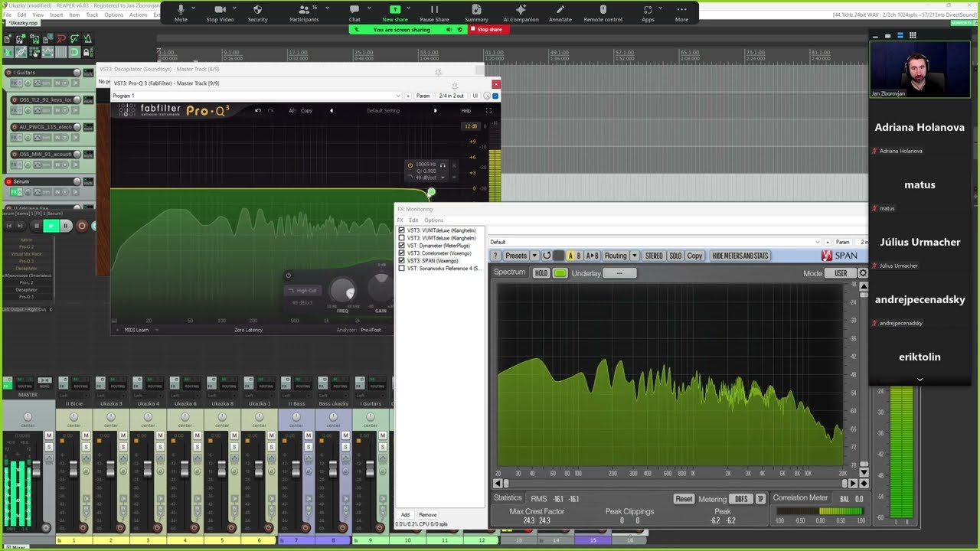Click Pro-Q 3 full screen icon
This screenshot has height=551, width=980.
point(488,110)
